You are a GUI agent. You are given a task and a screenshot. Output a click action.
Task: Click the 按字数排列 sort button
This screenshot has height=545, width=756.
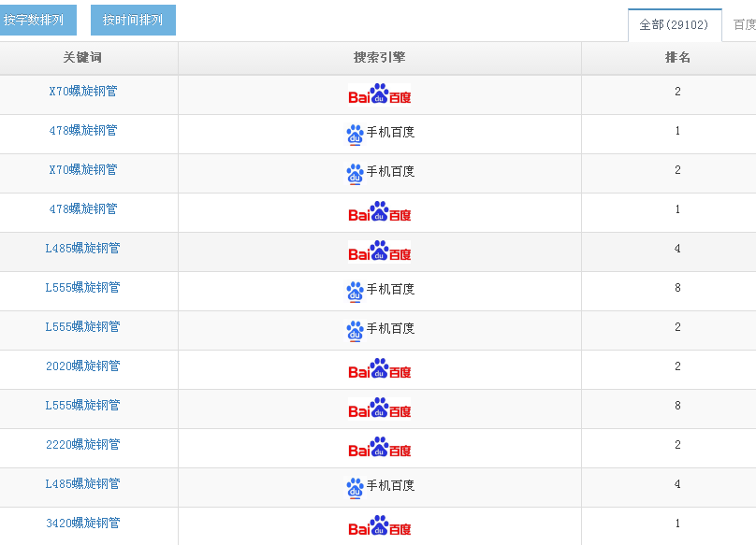(36, 21)
